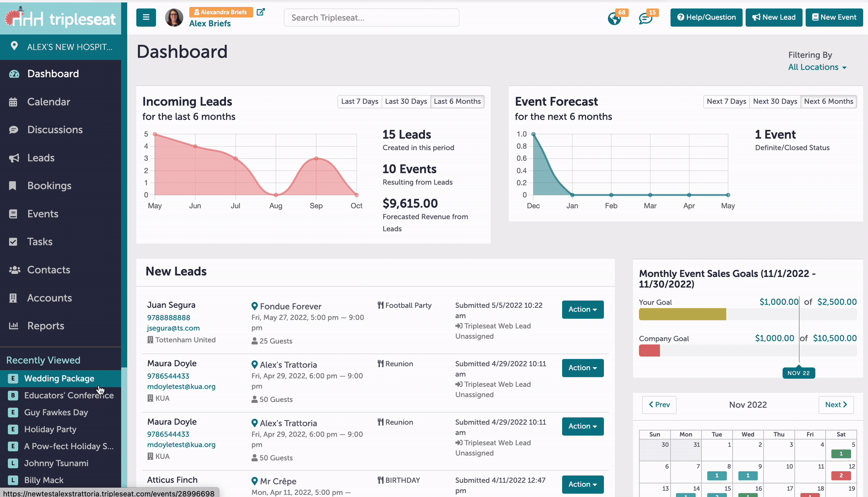Viewport: 868px width, 497px height.
Task: Toggle the hamburger menu button
Action: 146,17
